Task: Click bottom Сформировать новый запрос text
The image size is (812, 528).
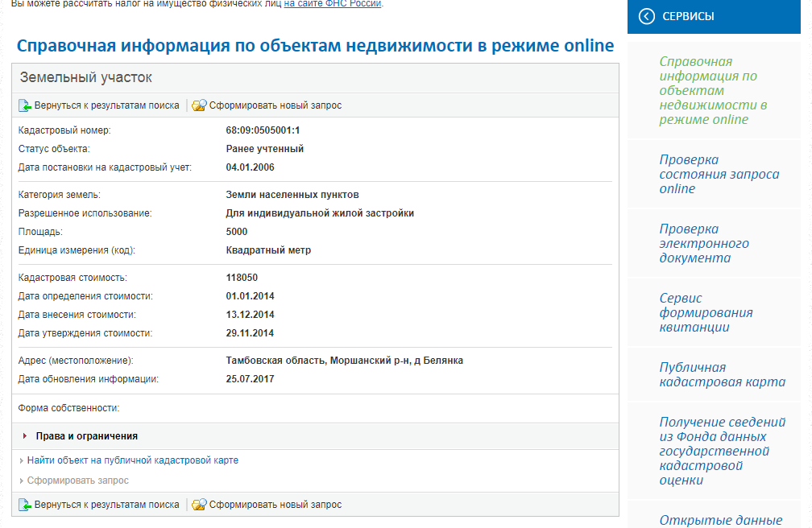Action: click(x=275, y=505)
